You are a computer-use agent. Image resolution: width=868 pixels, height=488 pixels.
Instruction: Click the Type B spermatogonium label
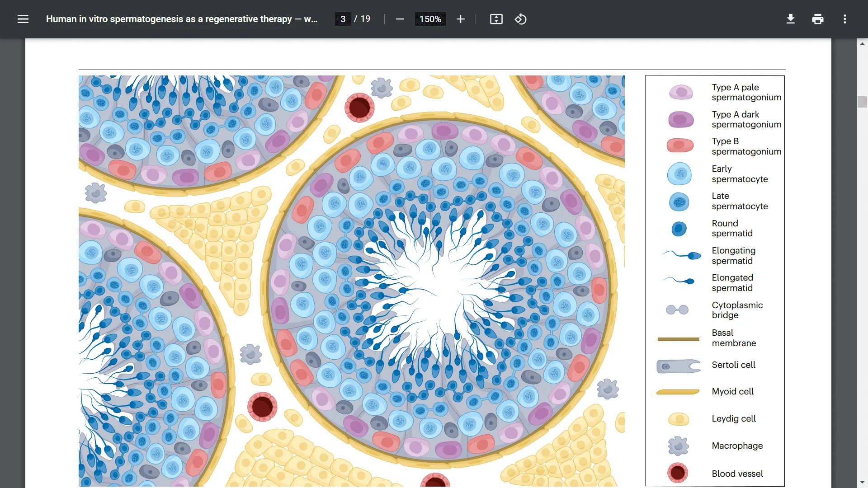click(x=746, y=146)
